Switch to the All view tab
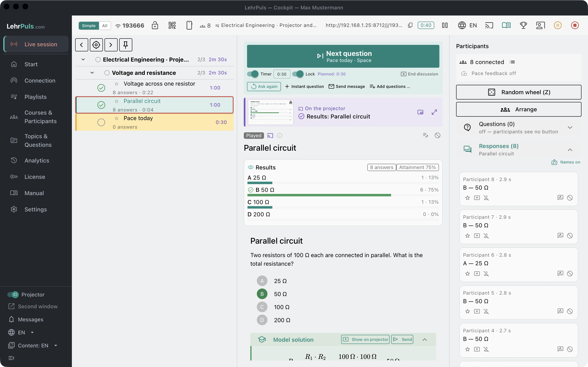 coord(105,26)
